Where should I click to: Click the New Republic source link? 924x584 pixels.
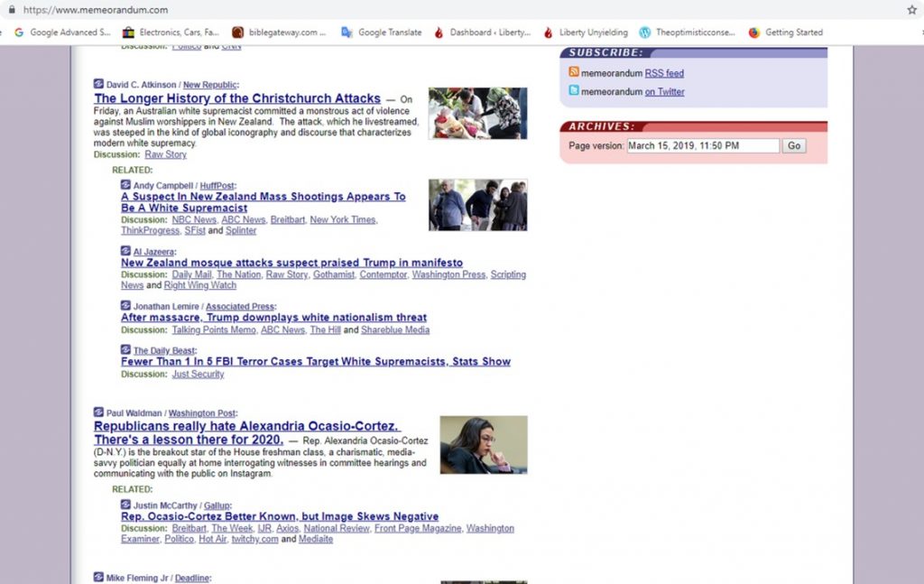click(x=209, y=85)
